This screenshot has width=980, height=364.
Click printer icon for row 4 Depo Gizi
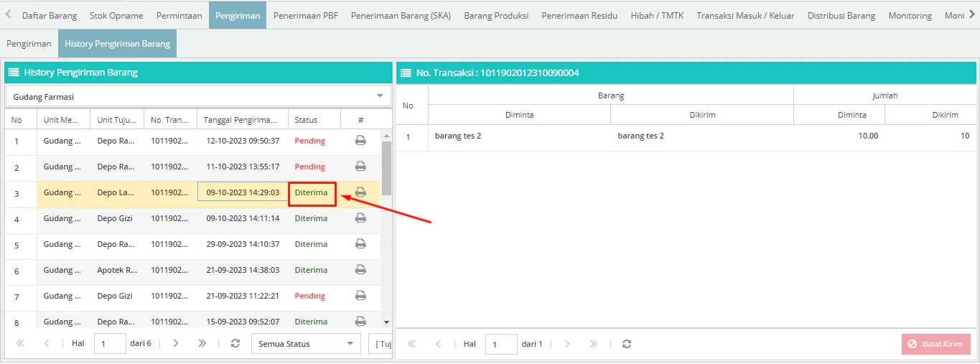click(x=360, y=218)
